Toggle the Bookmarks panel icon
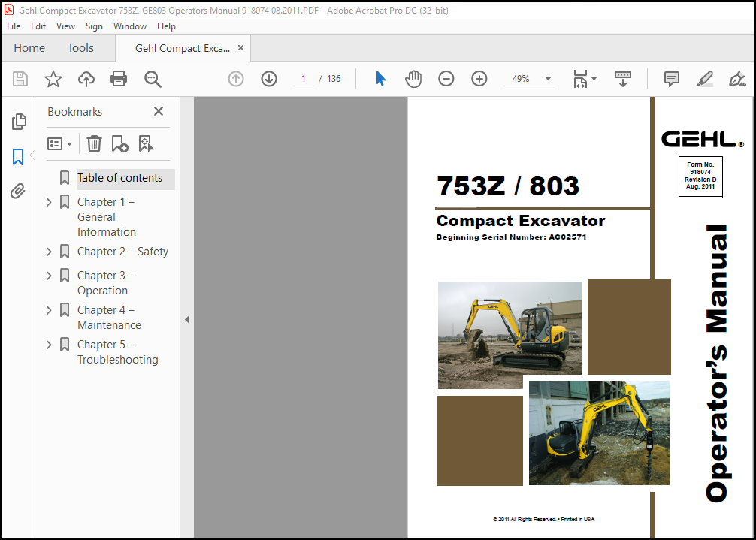The image size is (756, 540). coord(18,156)
